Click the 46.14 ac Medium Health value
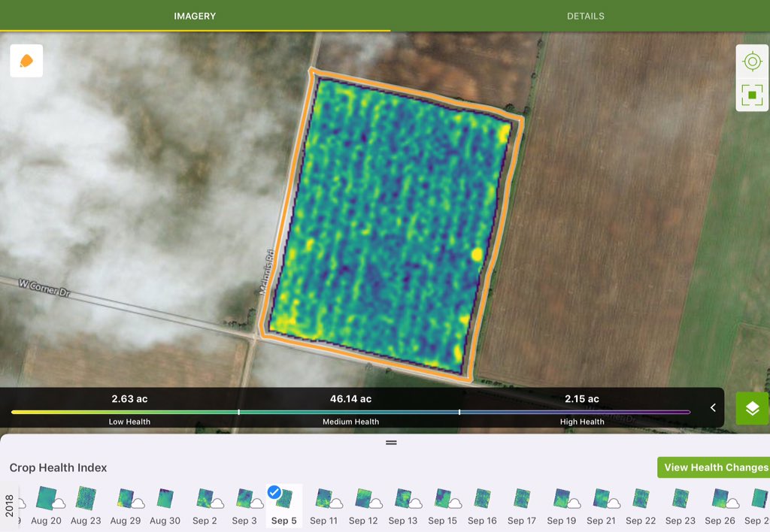 [350, 399]
